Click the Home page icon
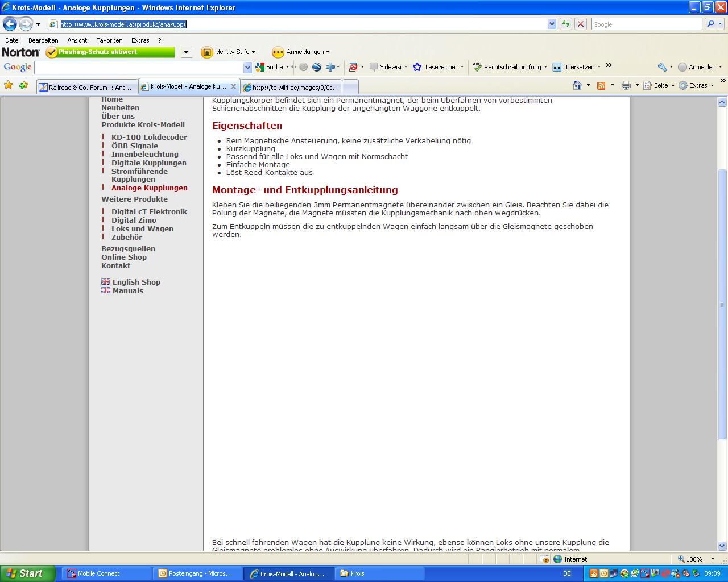This screenshot has height=582, width=728. pos(577,85)
